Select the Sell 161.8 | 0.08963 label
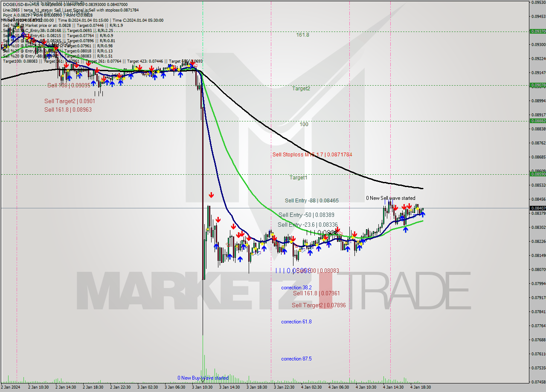546x392 pixels. click(68, 110)
